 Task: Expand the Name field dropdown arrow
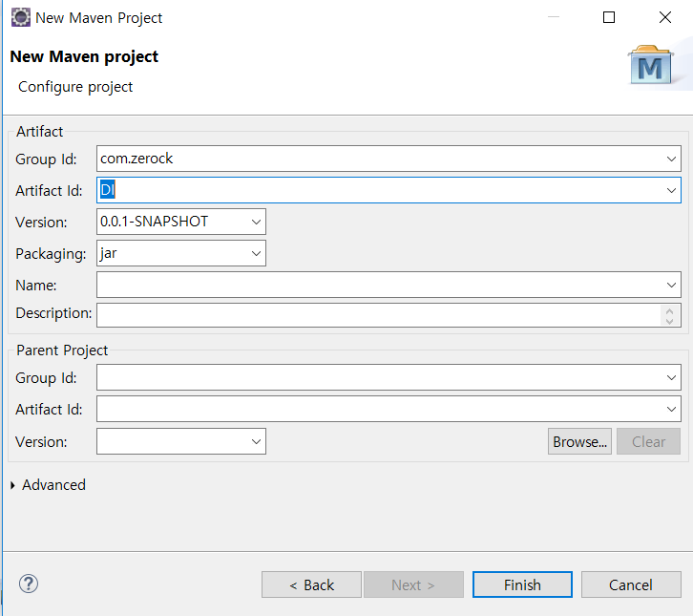pos(671,285)
